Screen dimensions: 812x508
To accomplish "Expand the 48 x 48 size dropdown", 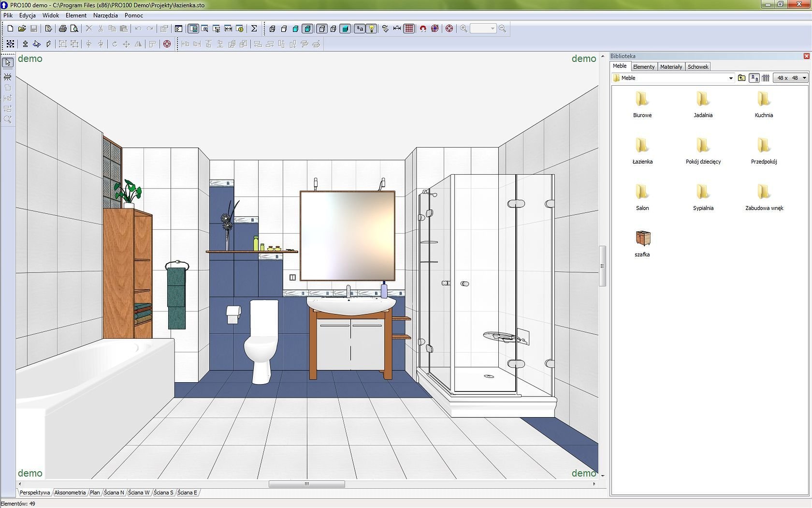I will (804, 78).
